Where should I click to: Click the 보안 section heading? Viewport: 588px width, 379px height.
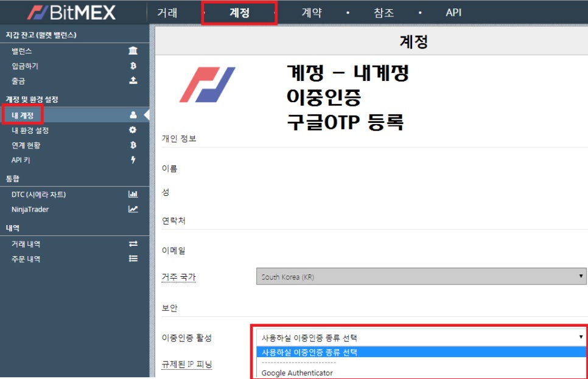pyautogui.click(x=169, y=308)
